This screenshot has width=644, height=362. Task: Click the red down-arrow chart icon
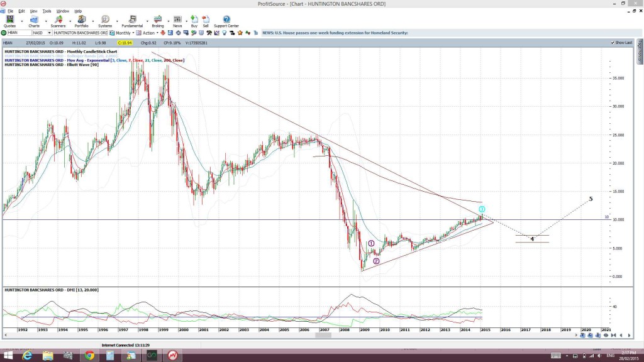click(163, 33)
